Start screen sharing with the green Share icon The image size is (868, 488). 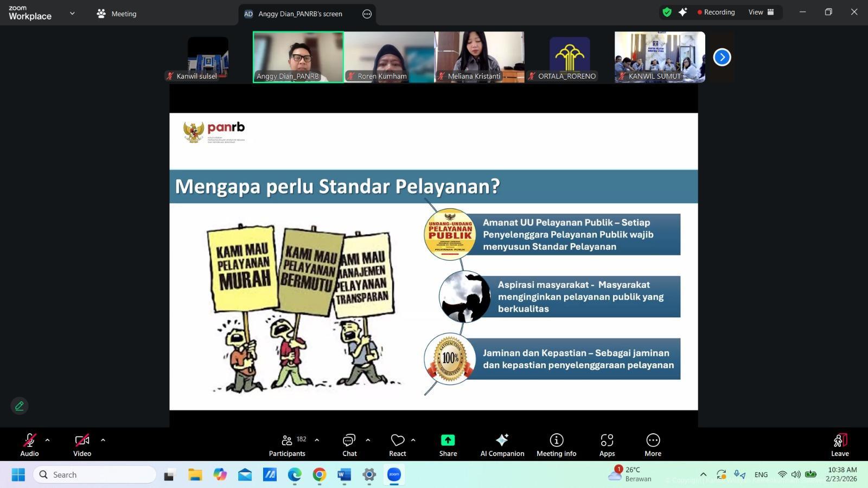(x=447, y=440)
